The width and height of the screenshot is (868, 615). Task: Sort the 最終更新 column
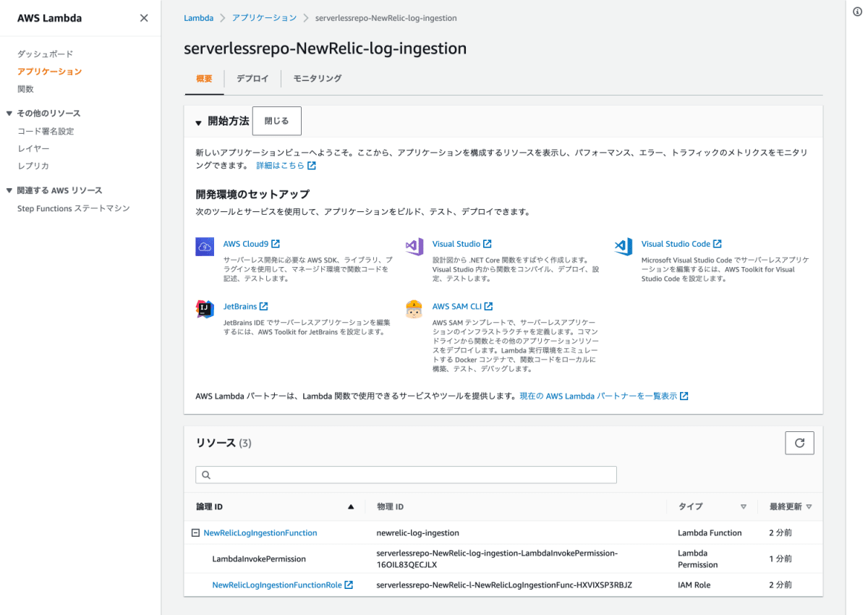809,506
